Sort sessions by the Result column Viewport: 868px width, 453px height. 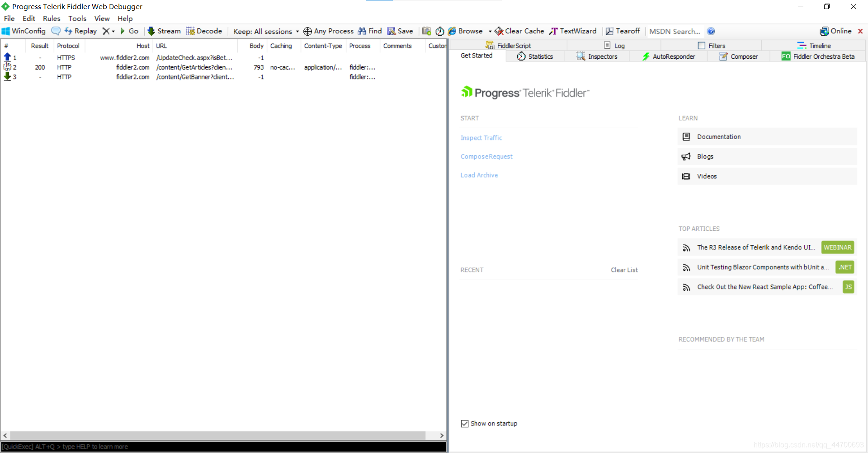[40, 46]
